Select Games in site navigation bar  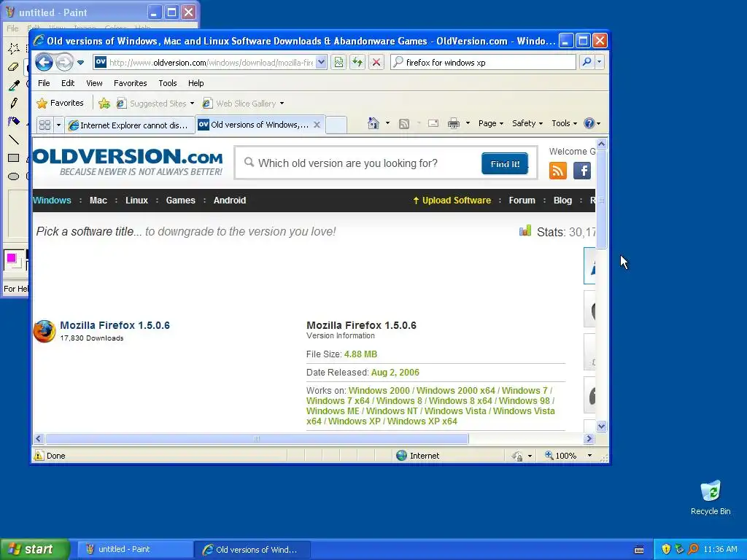coord(181,201)
